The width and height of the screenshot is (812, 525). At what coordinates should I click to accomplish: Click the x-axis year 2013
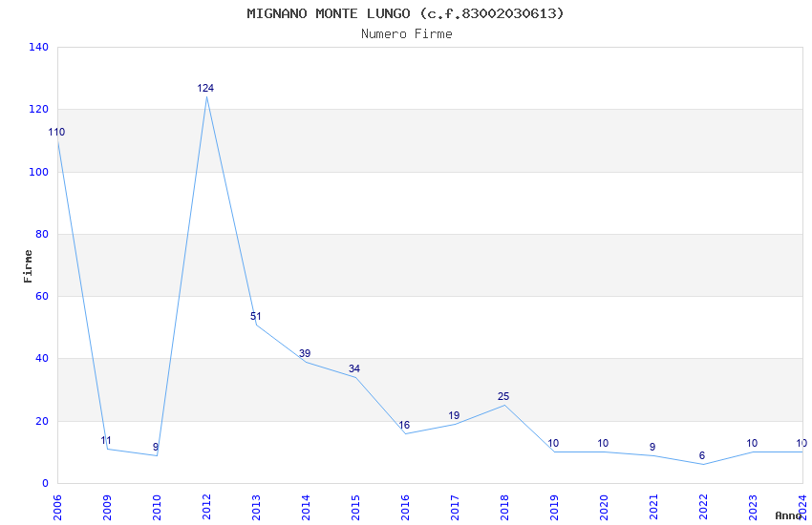256,507
